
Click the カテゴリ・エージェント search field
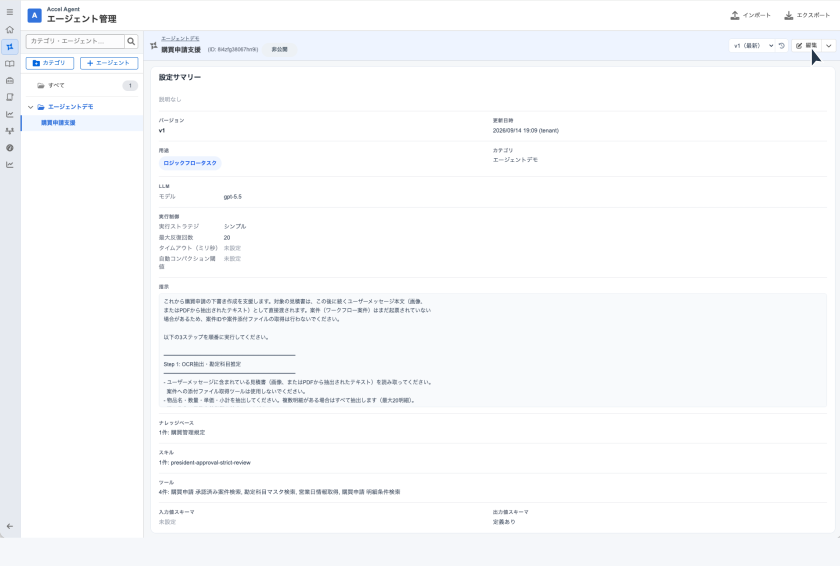point(75,41)
